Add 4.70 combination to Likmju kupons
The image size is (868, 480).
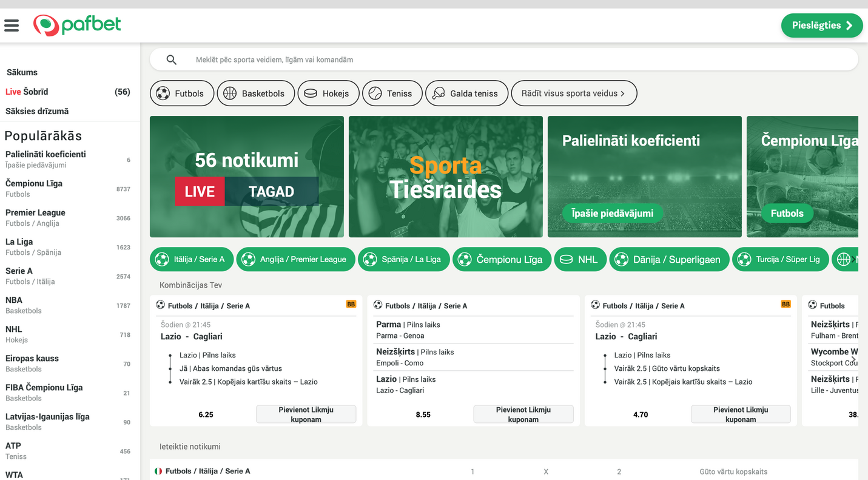pyautogui.click(x=741, y=414)
